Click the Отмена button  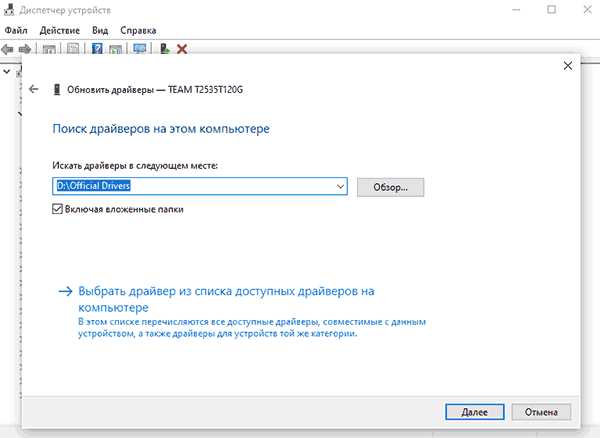pos(541,412)
